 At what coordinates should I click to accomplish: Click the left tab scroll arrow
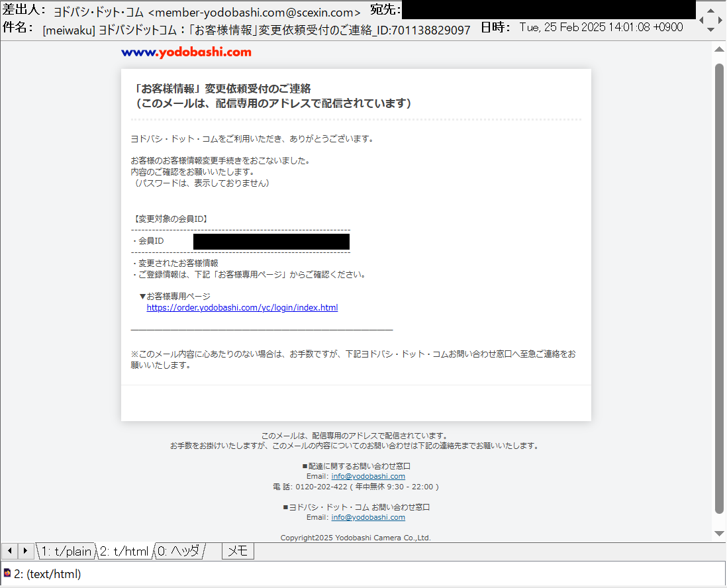coord(9,551)
